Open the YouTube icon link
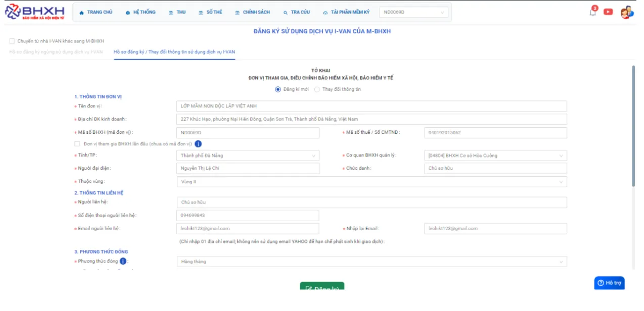 click(608, 12)
